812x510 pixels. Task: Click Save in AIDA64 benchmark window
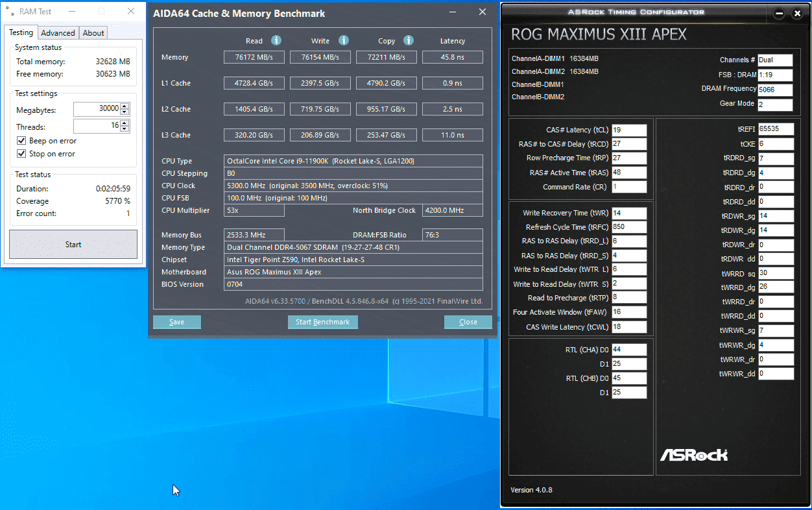point(177,322)
